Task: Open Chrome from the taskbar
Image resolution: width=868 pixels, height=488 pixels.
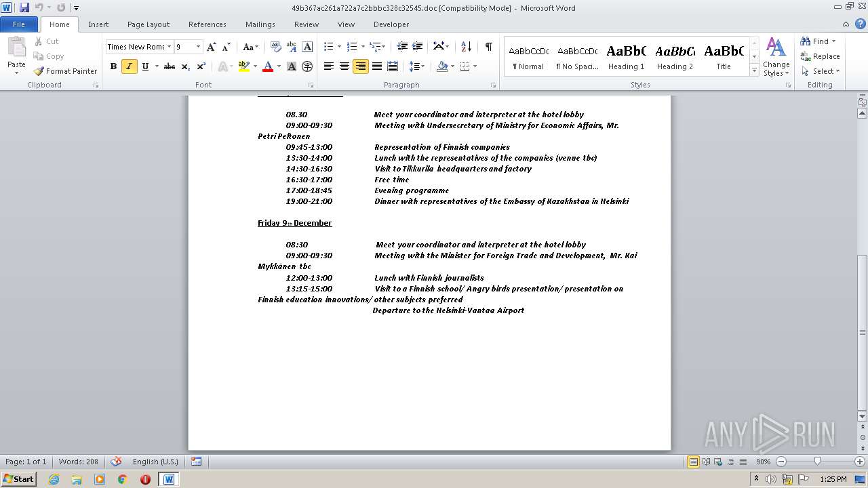Action: coord(122,479)
